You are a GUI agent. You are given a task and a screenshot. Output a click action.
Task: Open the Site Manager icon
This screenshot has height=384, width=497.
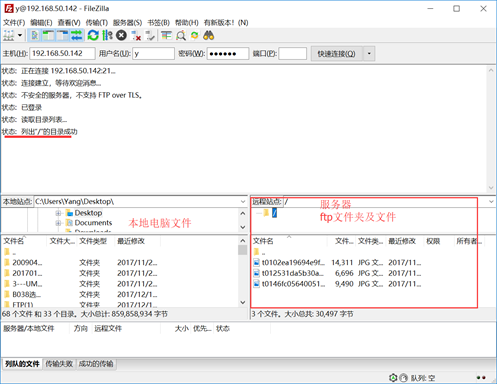coord(9,35)
